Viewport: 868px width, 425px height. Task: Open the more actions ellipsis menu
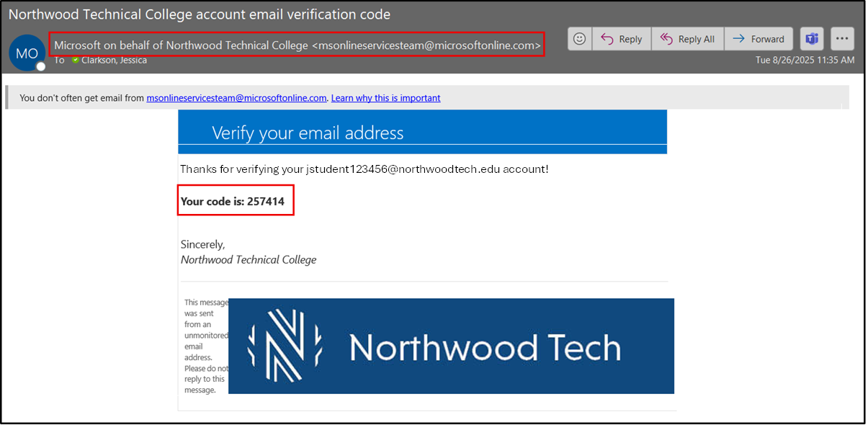coord(842,39)
